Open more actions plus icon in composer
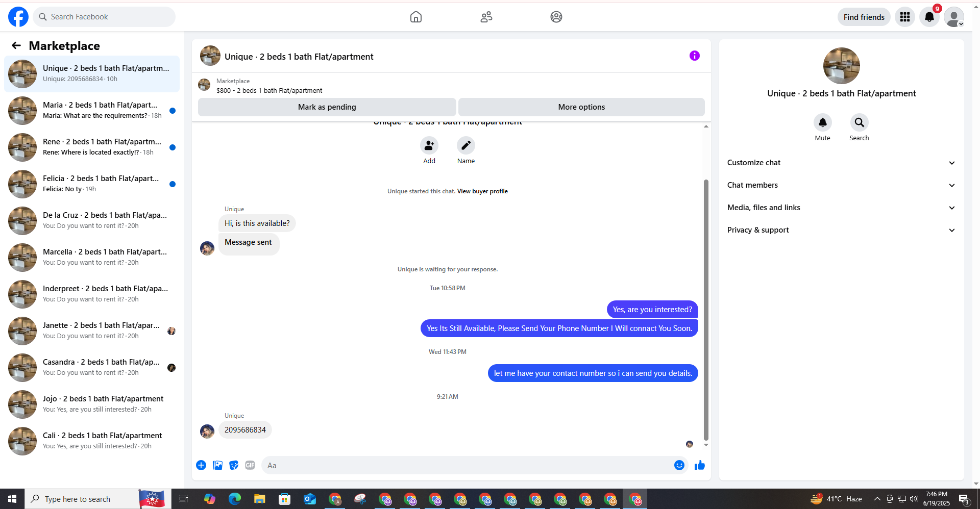The width and height of the screenshot is (980, 509). pos(201,465)
